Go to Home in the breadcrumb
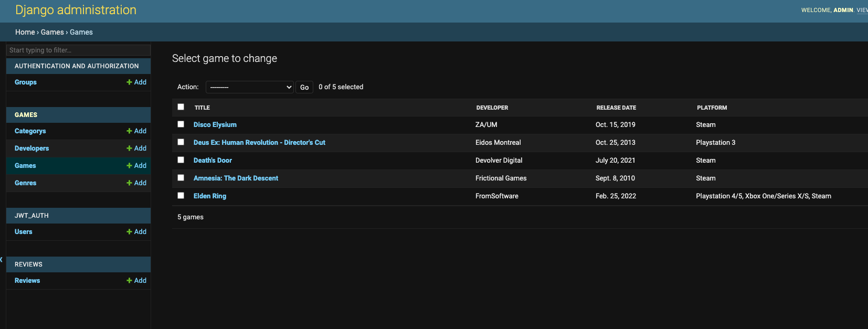868x329 pixels. (x=25, y=32)
